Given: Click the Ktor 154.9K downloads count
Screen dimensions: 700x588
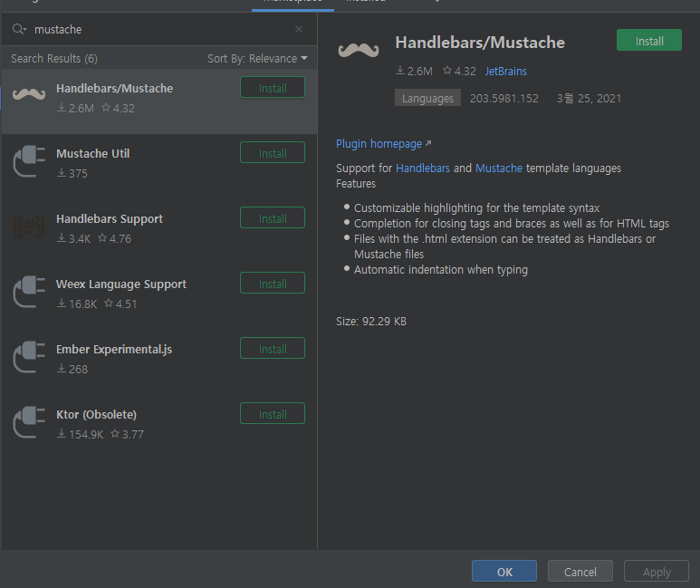Looking at the screenshot, I should pyautogui.click(x=81, y=434).
